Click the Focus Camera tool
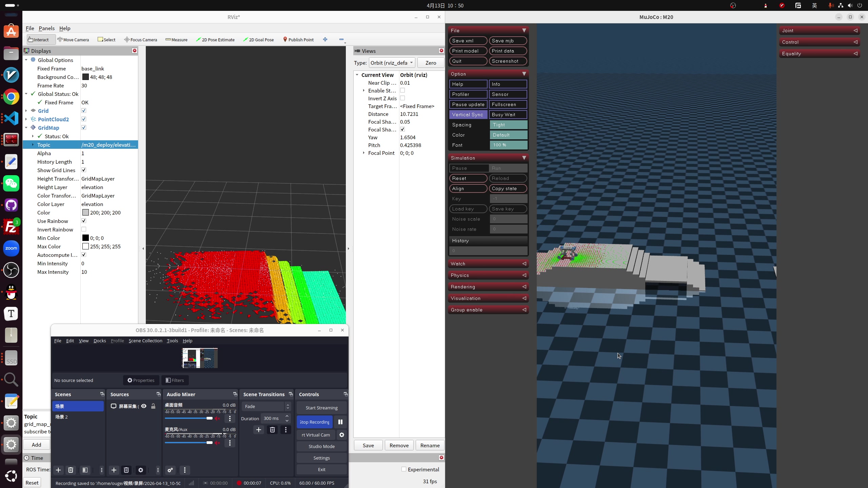The image size is (868, 488). pyautogui.click(x=140, y=40)
